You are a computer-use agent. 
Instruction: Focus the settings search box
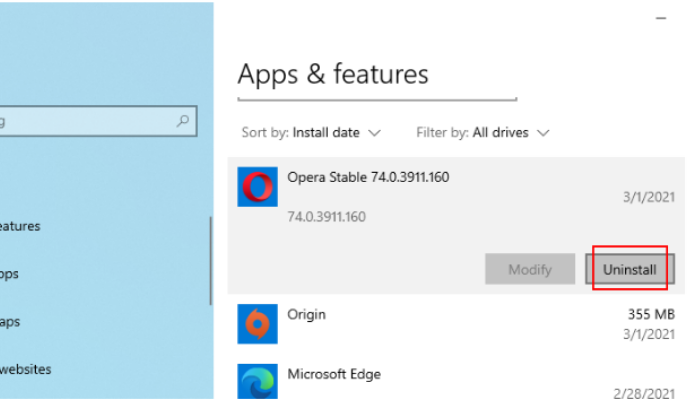coord(98,121)
